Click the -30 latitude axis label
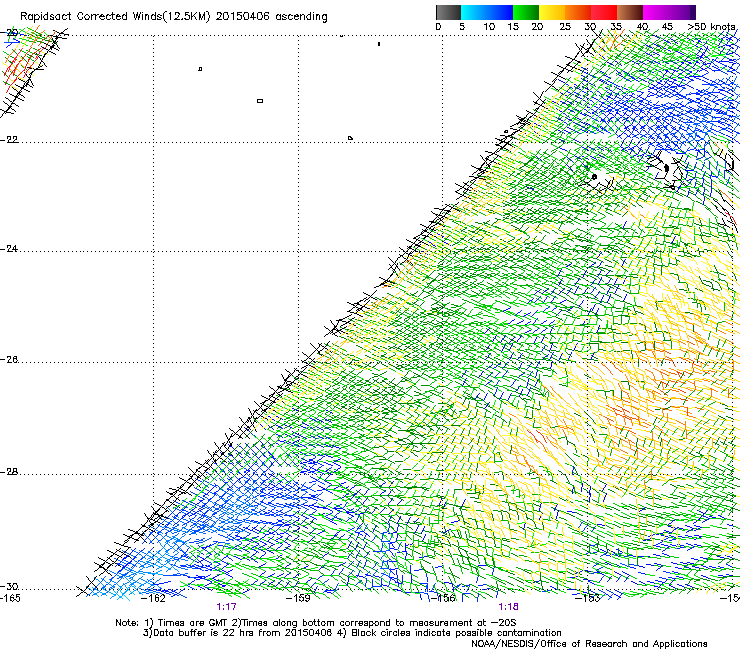 click(x=9, y=587)
